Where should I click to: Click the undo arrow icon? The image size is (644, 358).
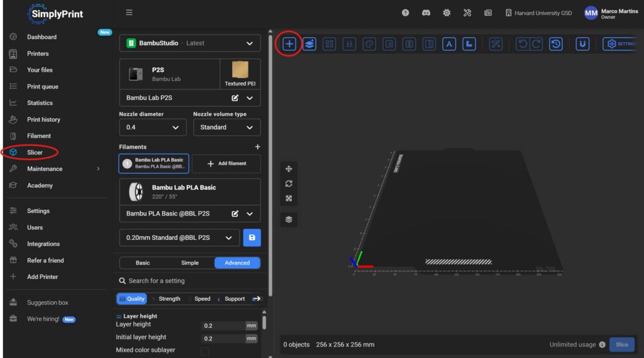523,44
